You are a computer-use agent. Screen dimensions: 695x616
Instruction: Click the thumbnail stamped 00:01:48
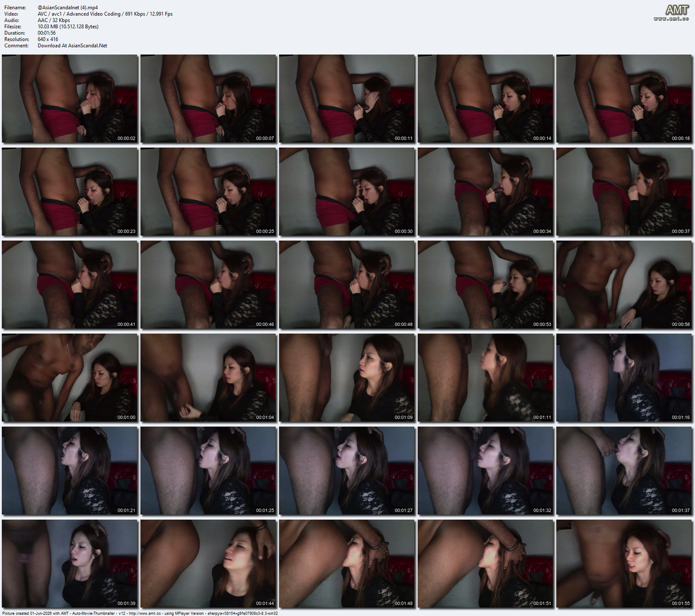click(347, 564)
